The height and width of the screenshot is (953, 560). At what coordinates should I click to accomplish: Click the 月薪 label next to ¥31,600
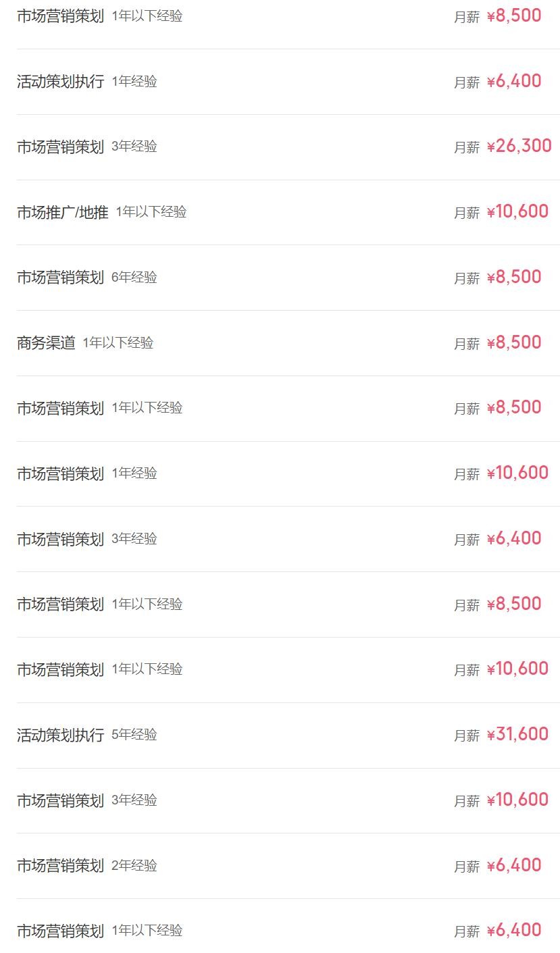(x=466, y=736)
